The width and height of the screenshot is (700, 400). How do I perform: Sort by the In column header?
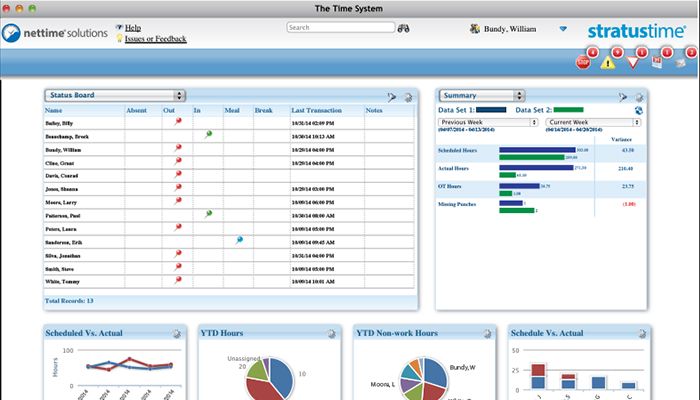(197, 110)
